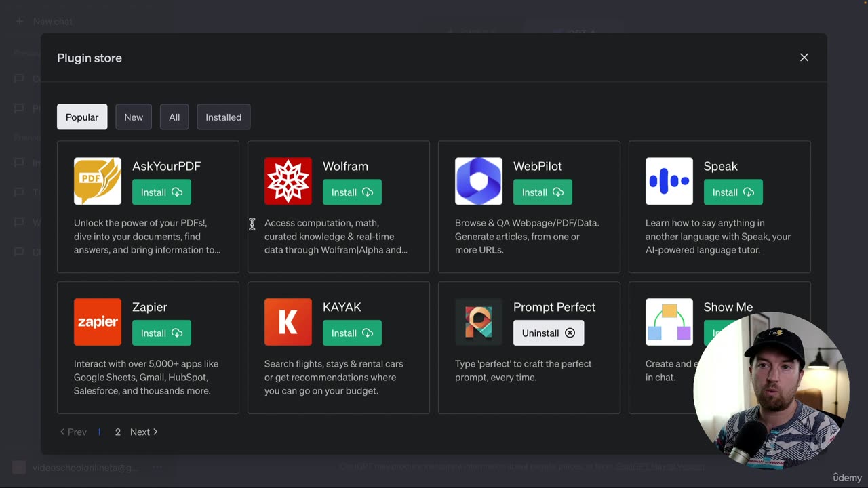Click the AskYourPDF title text

click(166, 166)
